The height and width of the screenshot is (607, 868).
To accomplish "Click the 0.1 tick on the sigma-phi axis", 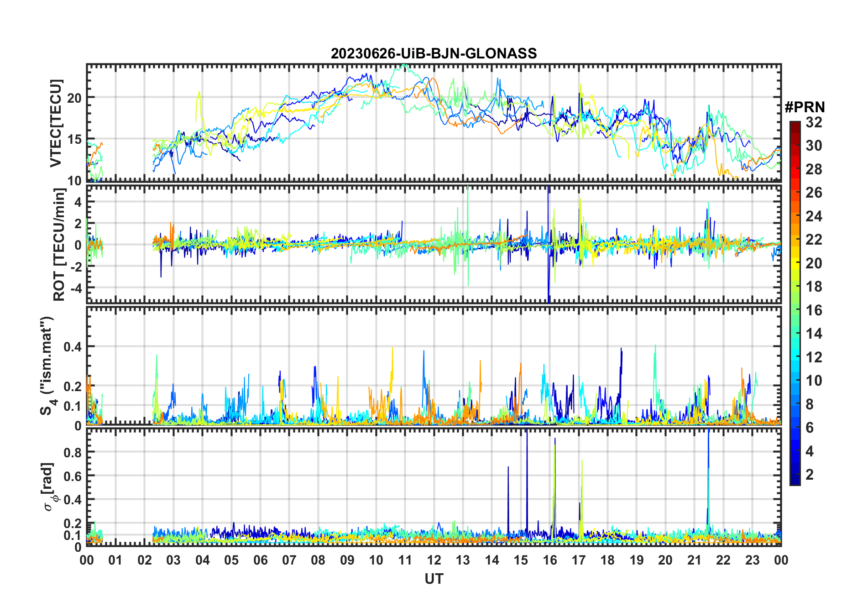I will click(x=73, y=535).
